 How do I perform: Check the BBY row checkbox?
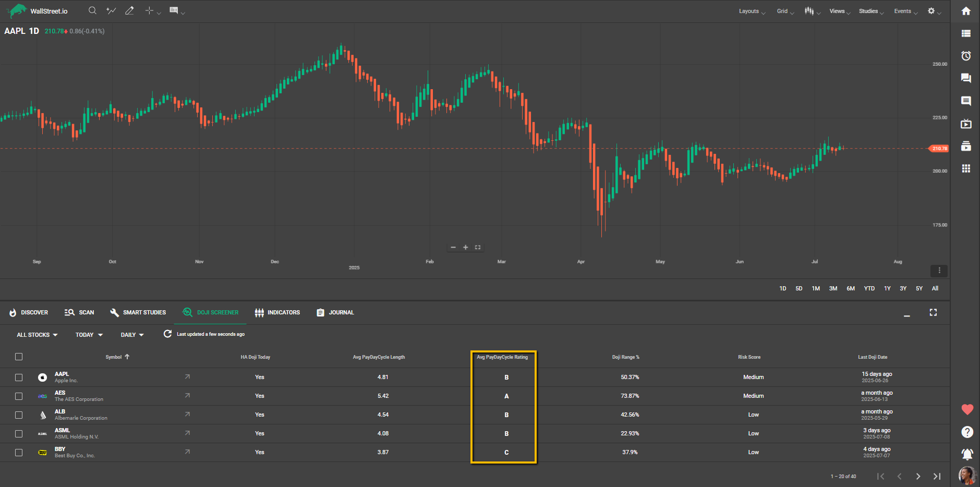[x=19, y=453]
